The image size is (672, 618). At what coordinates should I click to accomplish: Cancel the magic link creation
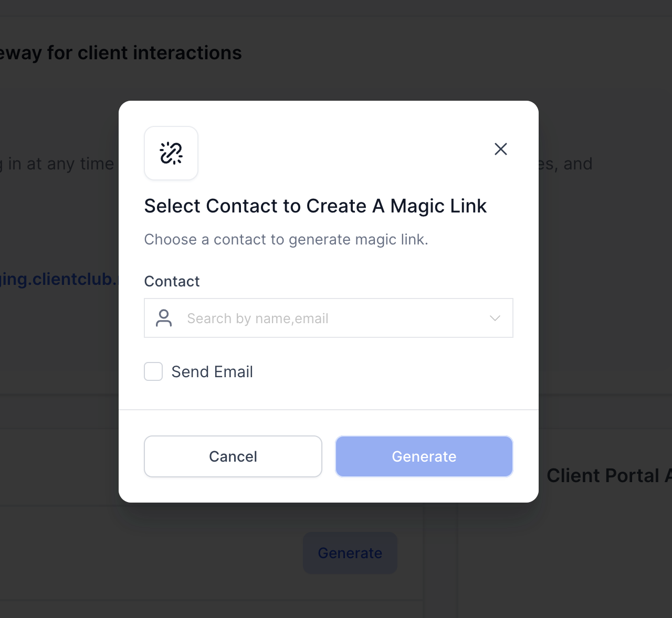(233, 456)
